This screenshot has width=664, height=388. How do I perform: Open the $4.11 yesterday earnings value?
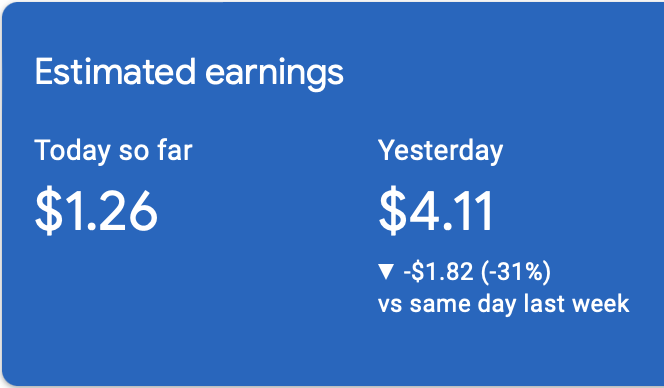[x=436, y=210]
